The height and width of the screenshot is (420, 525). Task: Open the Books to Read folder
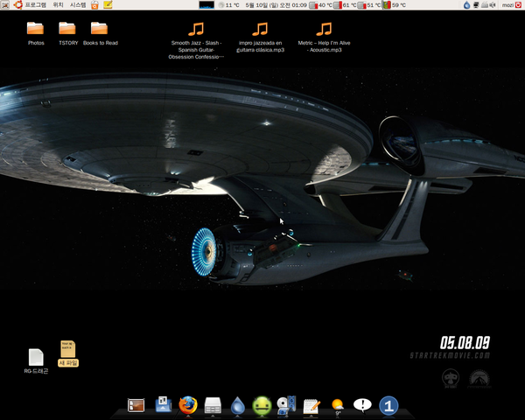[100, 33]
